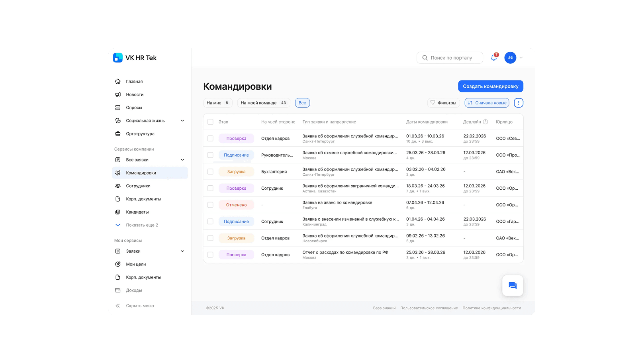The width and height of the screenshot is (644, 363).
Task: Click the Мои цели target icon
Action: [118, 264]
